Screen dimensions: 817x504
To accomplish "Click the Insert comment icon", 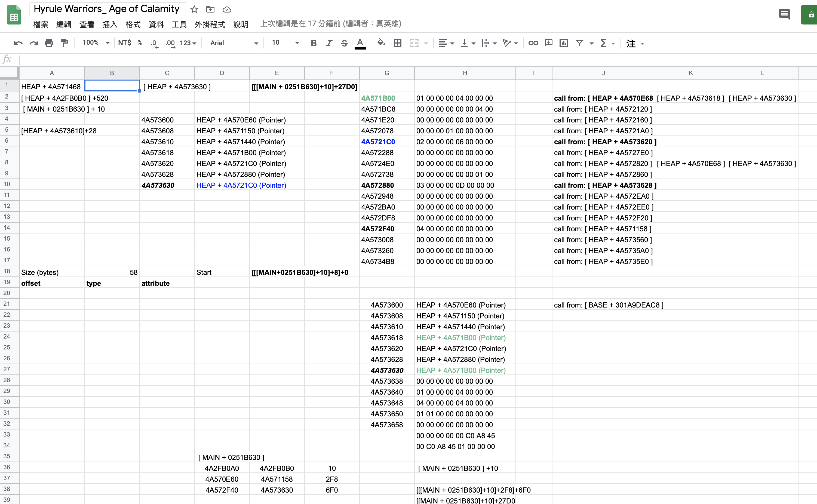I will click(x=548, y=43).
